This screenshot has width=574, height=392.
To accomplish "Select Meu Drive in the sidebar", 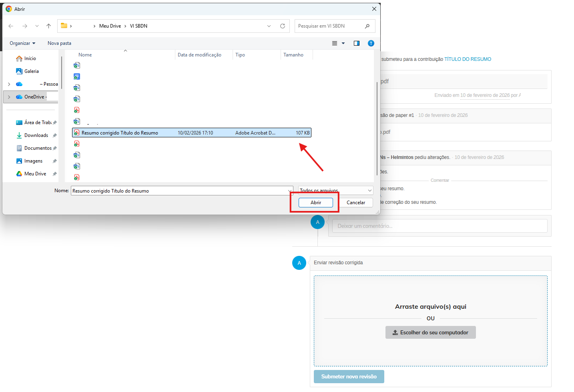I will 35,174.
